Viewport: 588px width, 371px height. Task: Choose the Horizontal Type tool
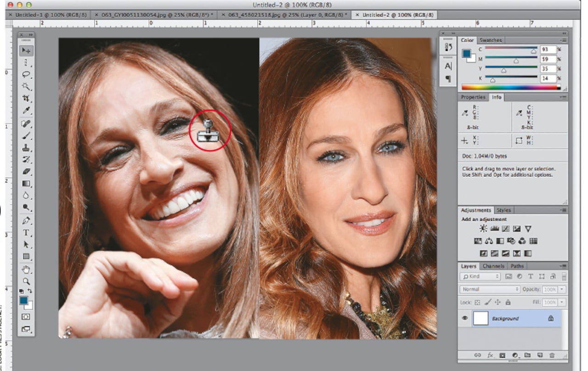click(x=26, y=232)
